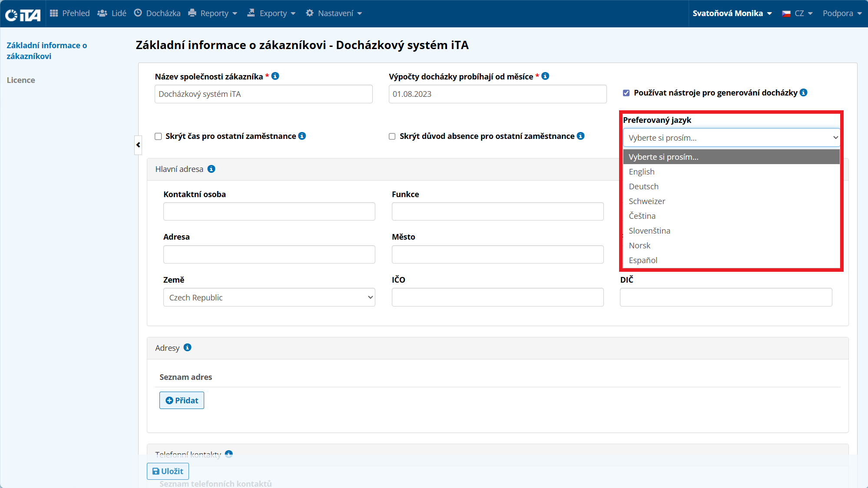Open the Podpora support menu
The image size is (868, 488).
[x=842, y=13]
